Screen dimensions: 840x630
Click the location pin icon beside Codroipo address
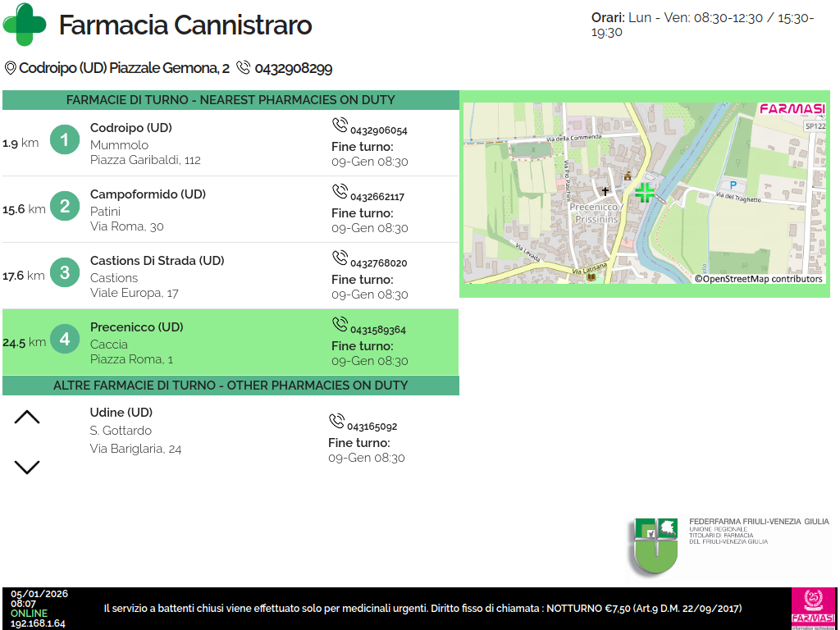[x=10, y=68]
